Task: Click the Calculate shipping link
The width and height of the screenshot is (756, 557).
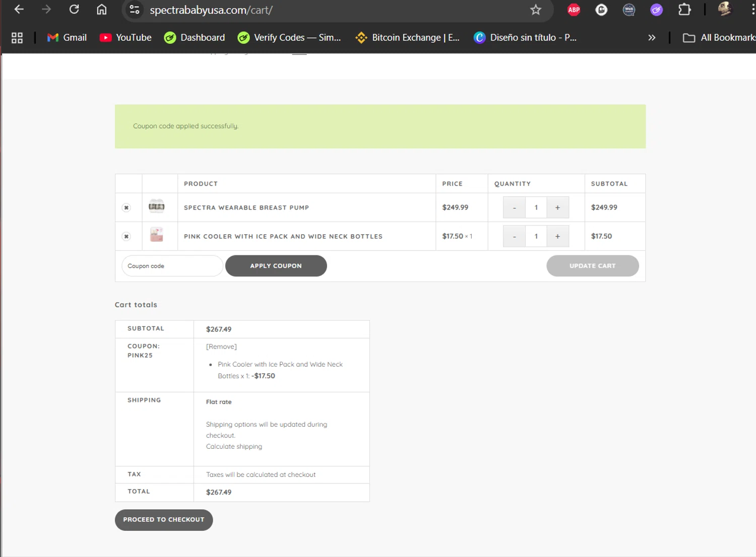Action: (x=234, y=447)
